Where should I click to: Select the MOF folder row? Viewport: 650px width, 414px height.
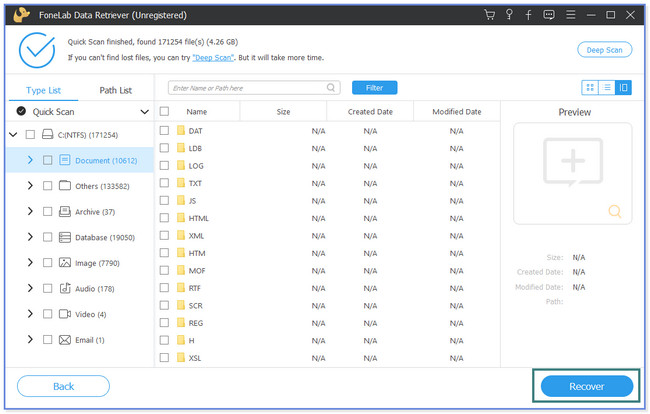point(327,271)
